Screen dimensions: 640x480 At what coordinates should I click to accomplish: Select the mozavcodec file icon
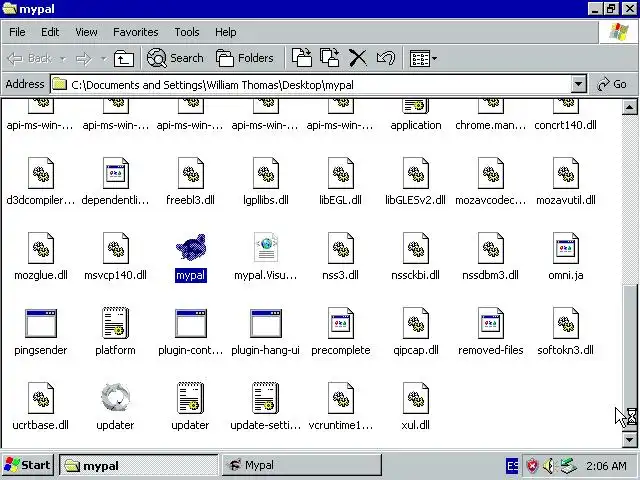(x=491, y=173)
